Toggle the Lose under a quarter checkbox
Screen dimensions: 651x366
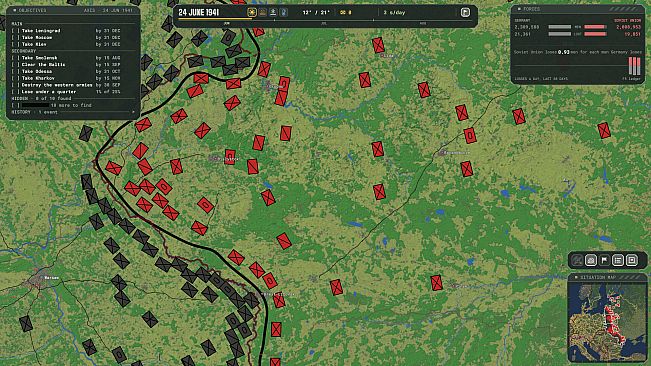[15, 92]
